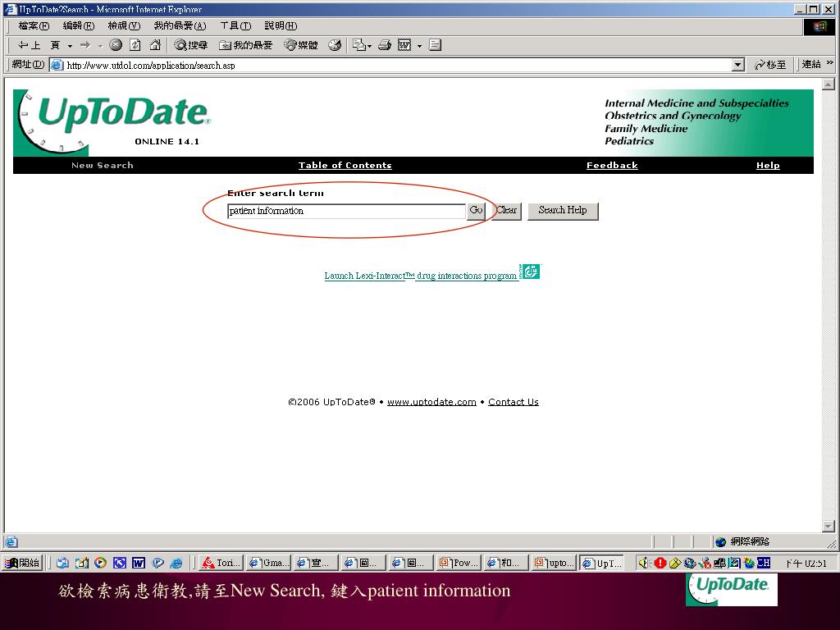Click the search term input field
840x630 pixels.
[347, 211]
